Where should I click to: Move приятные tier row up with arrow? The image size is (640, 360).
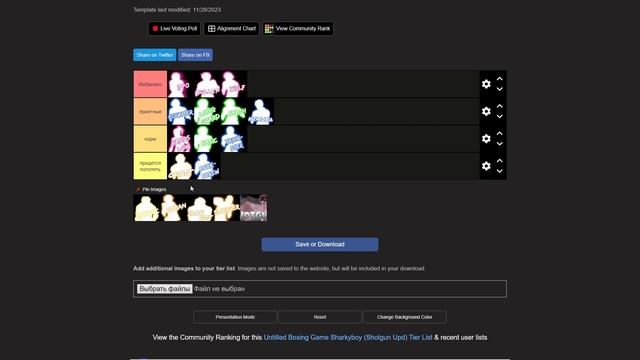500,106
